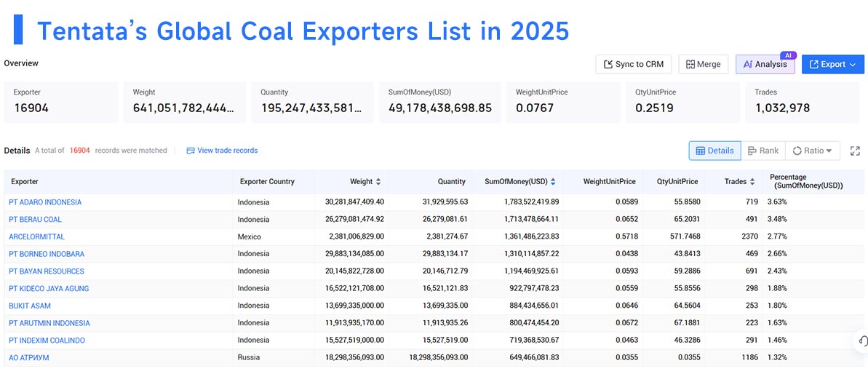868x374 pixels.
Task: Click the View trade records link
Action: pos(222,151)
